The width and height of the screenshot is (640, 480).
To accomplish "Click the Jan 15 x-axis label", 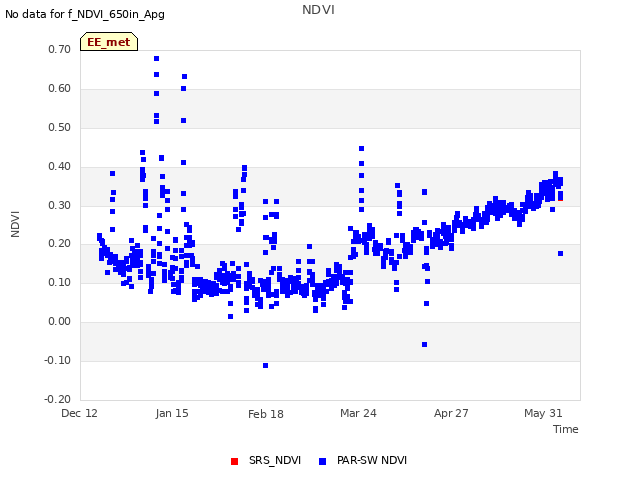I will [x=172, y=413].
